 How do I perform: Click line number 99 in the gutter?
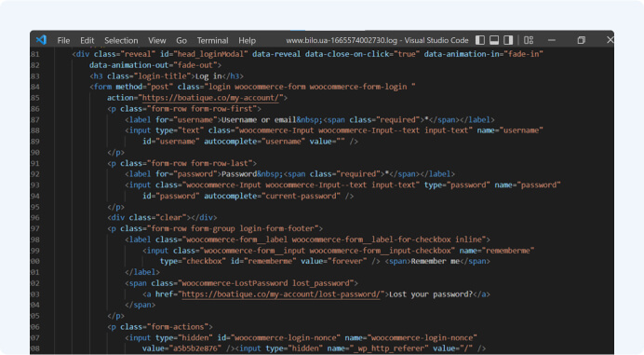[35, 251]
